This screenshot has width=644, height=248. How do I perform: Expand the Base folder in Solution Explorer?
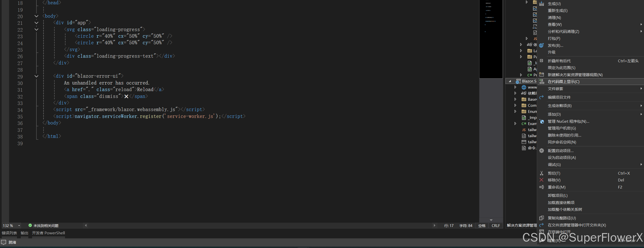(x=516, y=99)
